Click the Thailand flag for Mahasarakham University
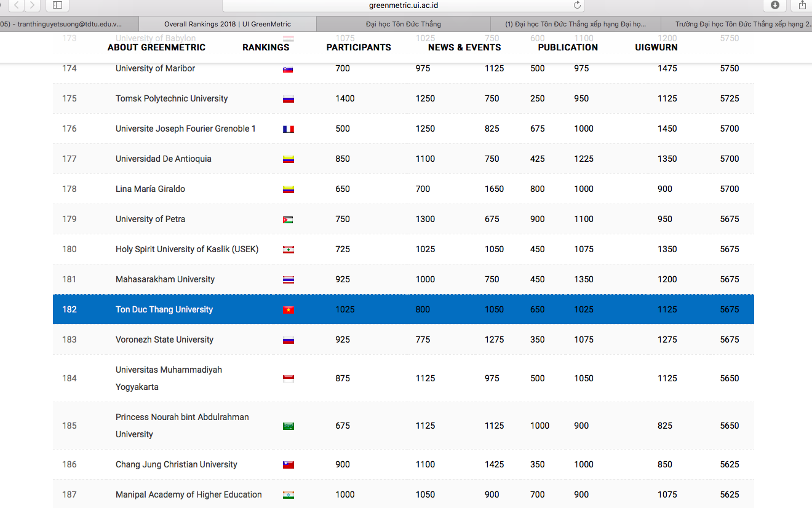Viewport: 812px width, 508px height. click(x=289, y=279)
